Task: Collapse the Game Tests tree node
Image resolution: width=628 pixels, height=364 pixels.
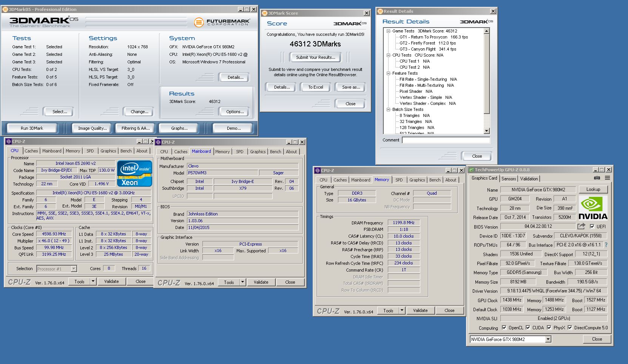Action: 388,31
